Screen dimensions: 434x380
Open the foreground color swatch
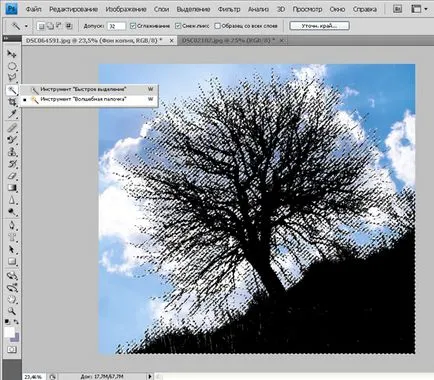[x=9, y=332]
